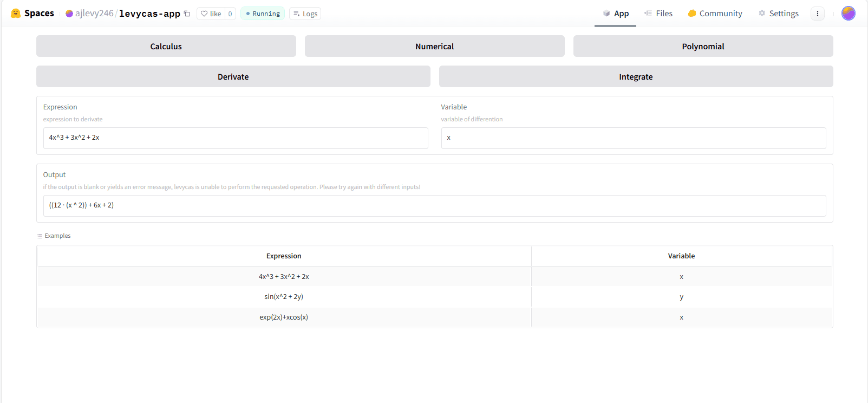Open the Community tab

click(x=715, y=14)
